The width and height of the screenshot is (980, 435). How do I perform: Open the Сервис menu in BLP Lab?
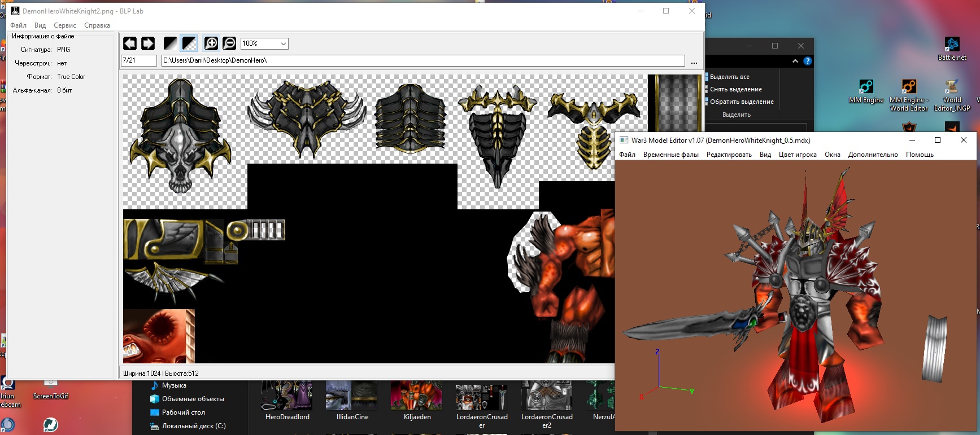tap(65, 25)
